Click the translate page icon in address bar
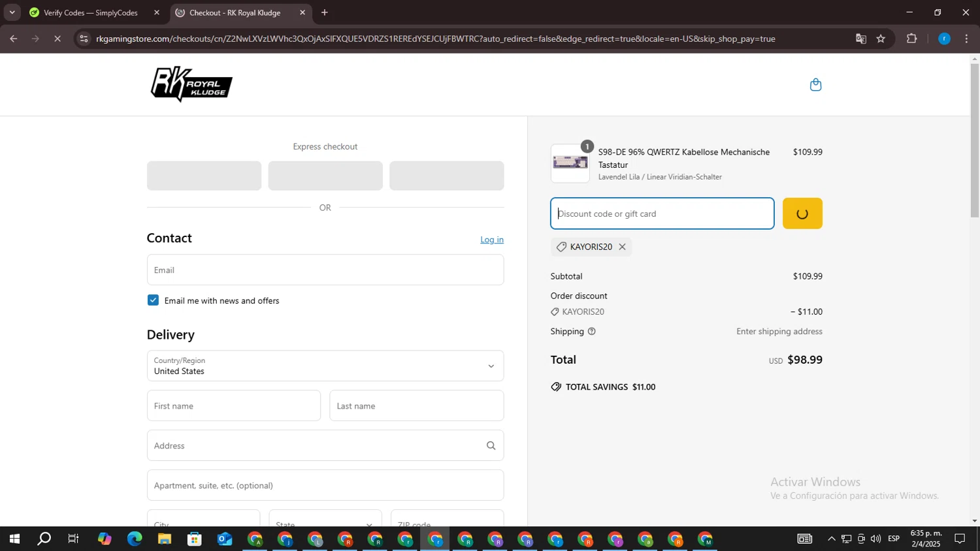 click(x=861, y=39)
